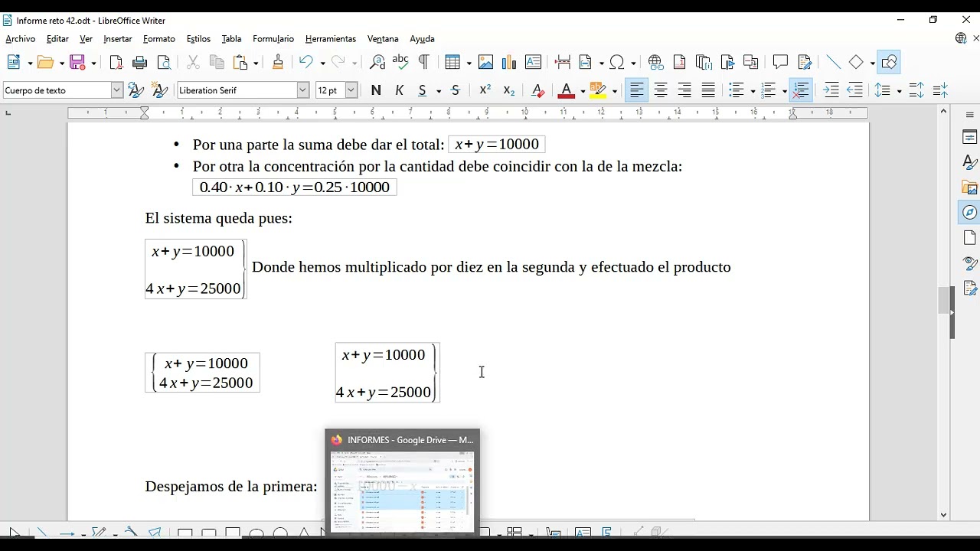Justify the paragraph

tap(708, 90)
